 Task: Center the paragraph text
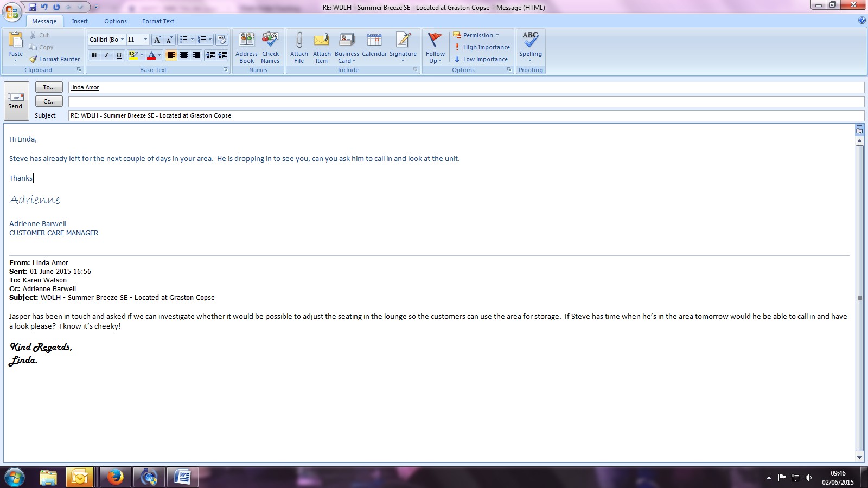[184, 55]
